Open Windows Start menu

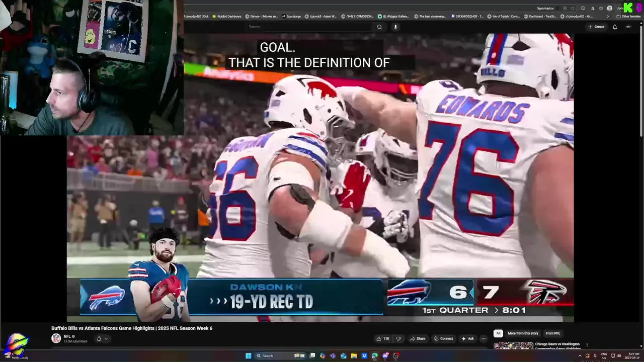tap(248, 355)
